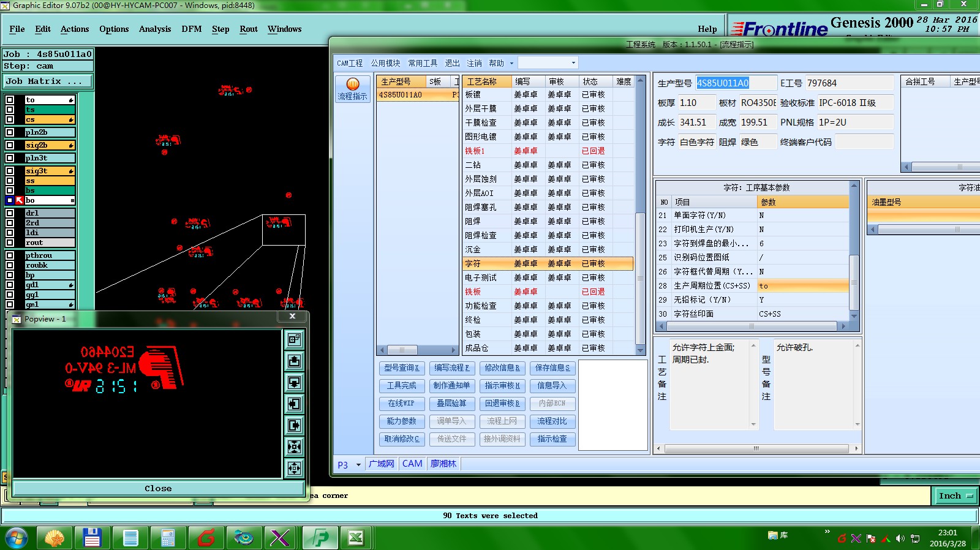Click the 制作通知单 button

point(451,386)
